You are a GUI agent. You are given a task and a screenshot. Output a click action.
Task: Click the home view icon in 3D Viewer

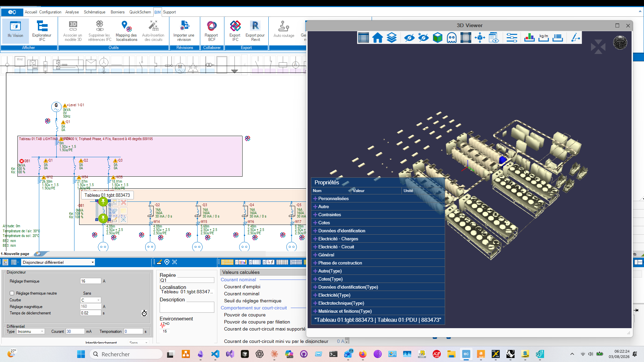[x=377, y=38]
